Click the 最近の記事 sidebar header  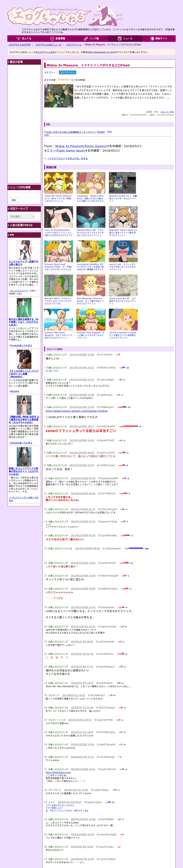24,62
